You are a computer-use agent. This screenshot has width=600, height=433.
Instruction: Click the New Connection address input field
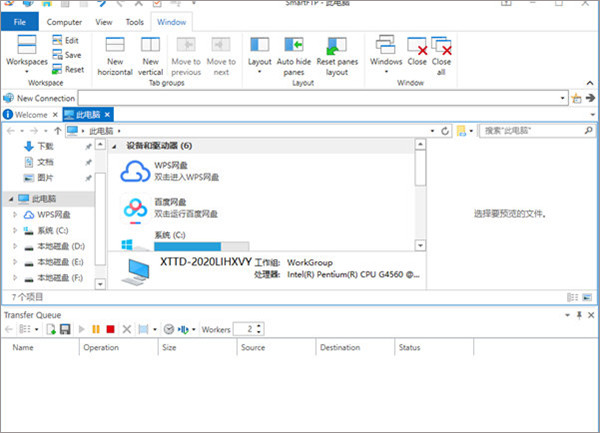(320, 98)
